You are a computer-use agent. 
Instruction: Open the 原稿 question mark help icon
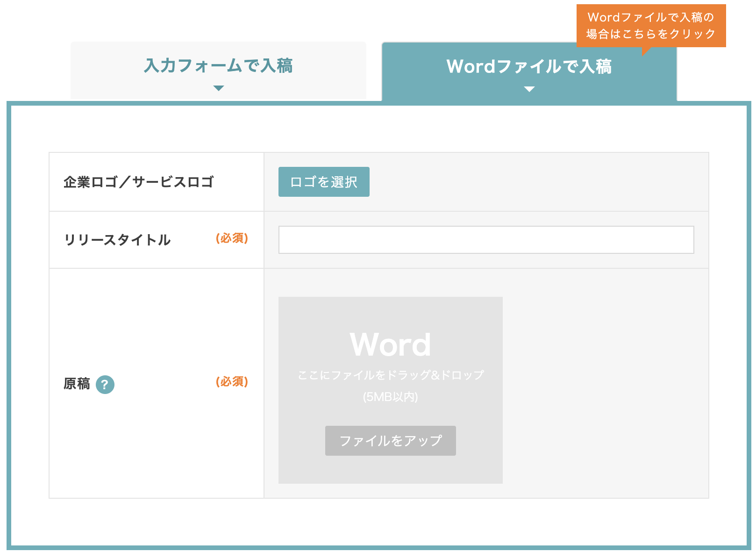tap(105, 385)
